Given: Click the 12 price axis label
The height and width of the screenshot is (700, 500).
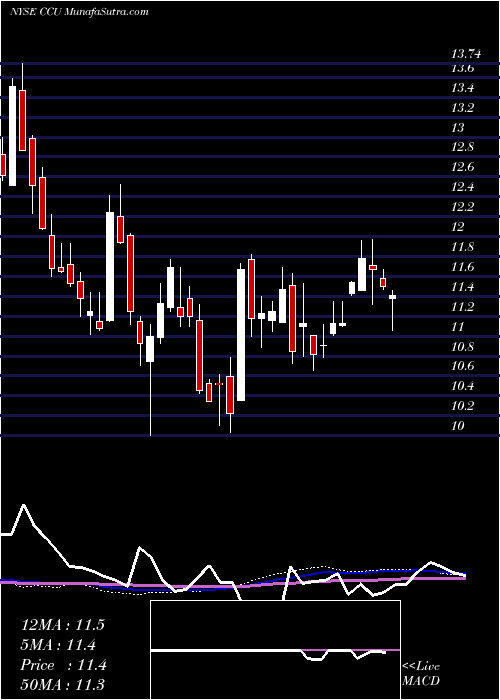Looking at the screenshot, I should pos(457,227).
